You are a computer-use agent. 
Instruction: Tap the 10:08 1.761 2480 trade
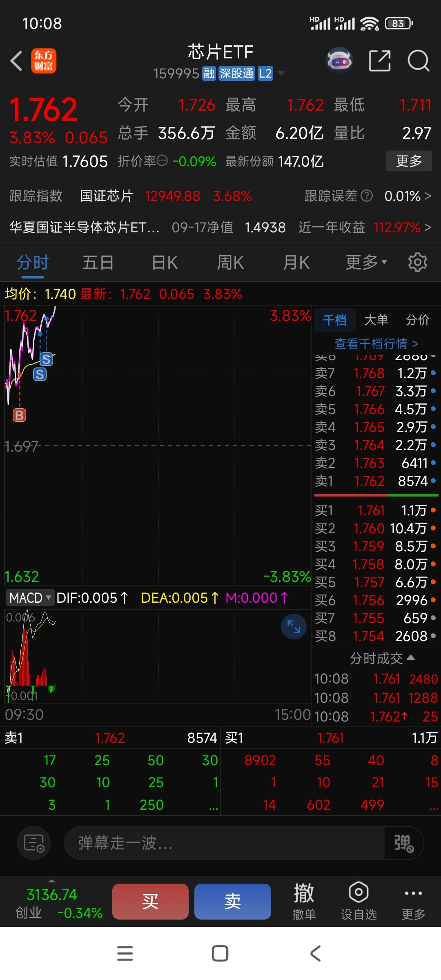coord(376,679)
